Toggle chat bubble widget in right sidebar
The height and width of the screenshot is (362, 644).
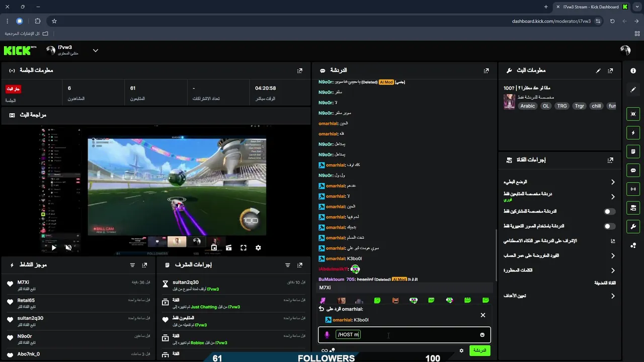point(633,170)
